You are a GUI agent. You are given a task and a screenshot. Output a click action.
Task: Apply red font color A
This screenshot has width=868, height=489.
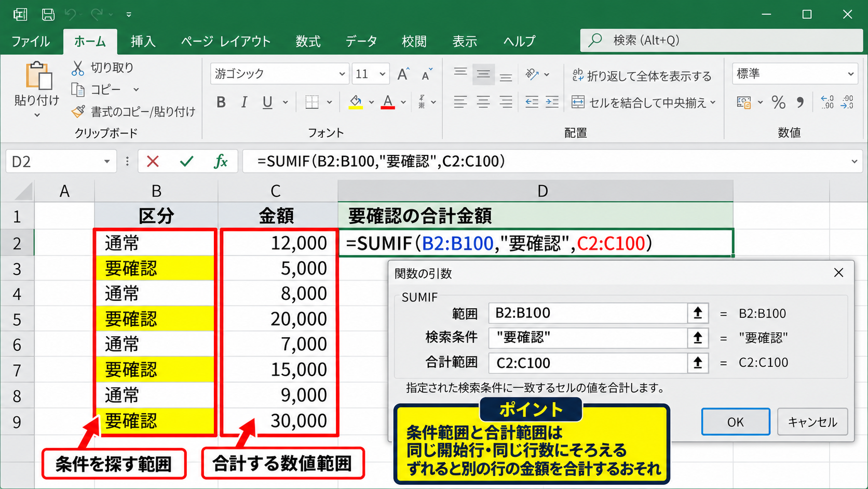pos(388,102)
